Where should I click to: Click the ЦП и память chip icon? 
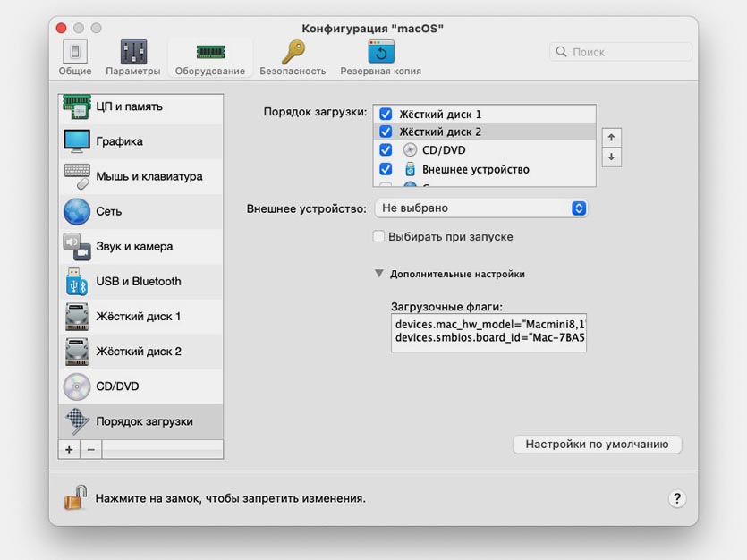pos(77,106)
